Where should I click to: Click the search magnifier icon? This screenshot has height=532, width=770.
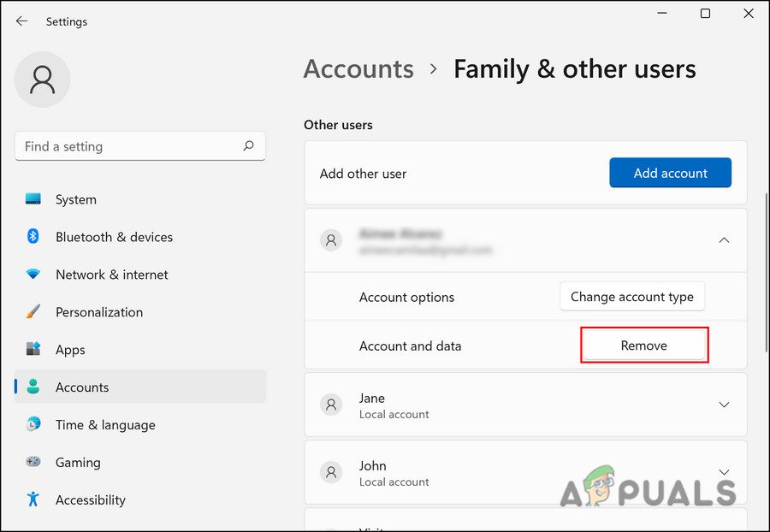pyautogui.click(x=248, y=146)
